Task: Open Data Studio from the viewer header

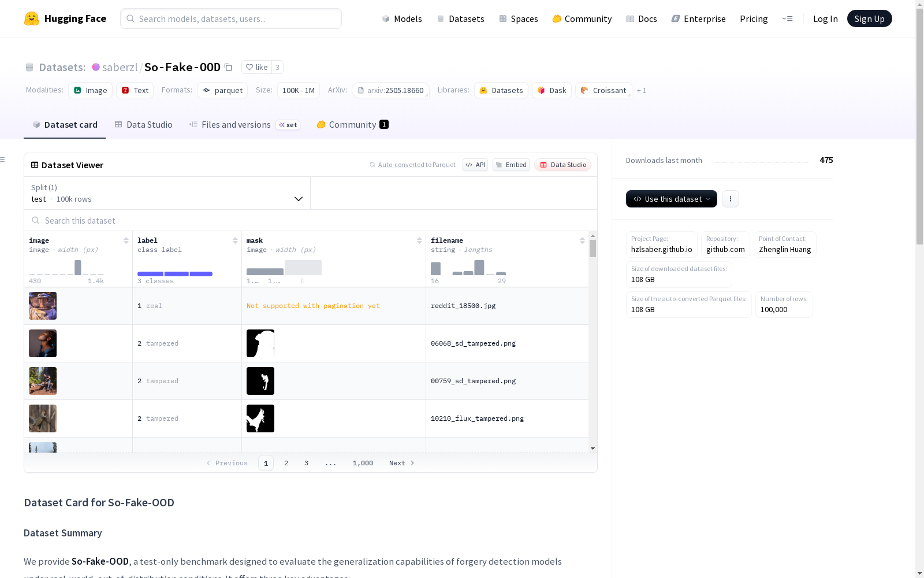Action: coord(563,165)
